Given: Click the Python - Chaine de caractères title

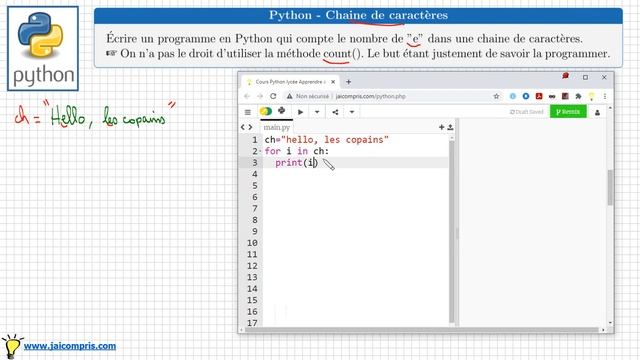Looking at the screenshot, I should 358,15.
